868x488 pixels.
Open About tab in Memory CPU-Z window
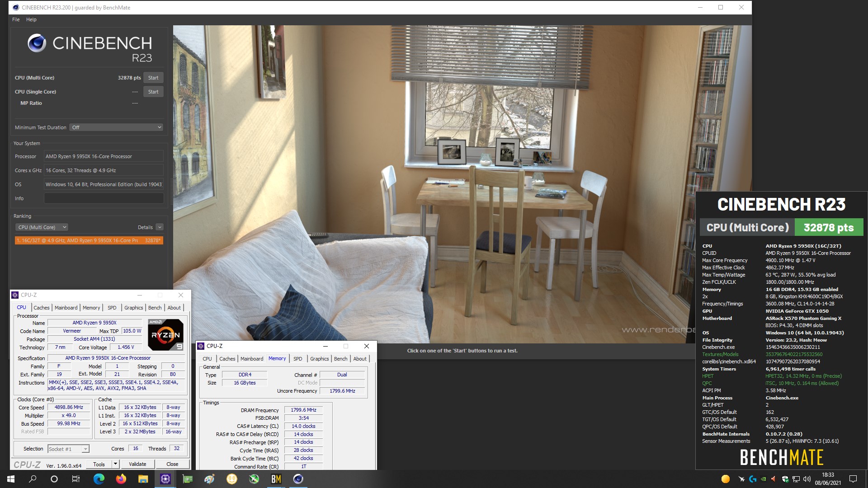[x=360, y=359]
